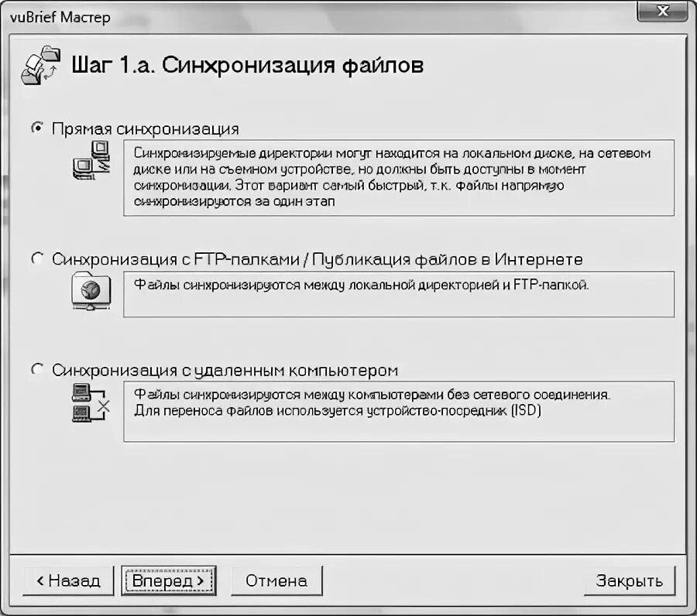
Task: Close the vuBrief Мастер window
Action: (x=663, y=11)
